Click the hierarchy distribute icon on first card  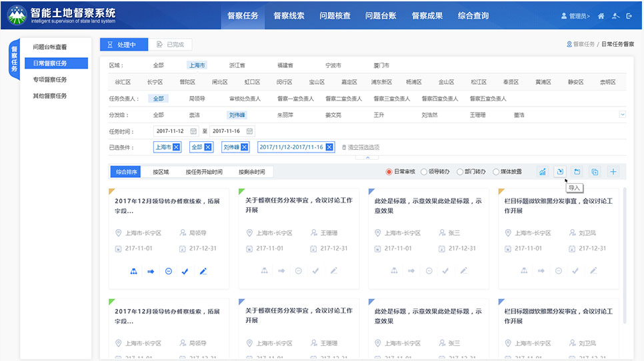[133, 271]
